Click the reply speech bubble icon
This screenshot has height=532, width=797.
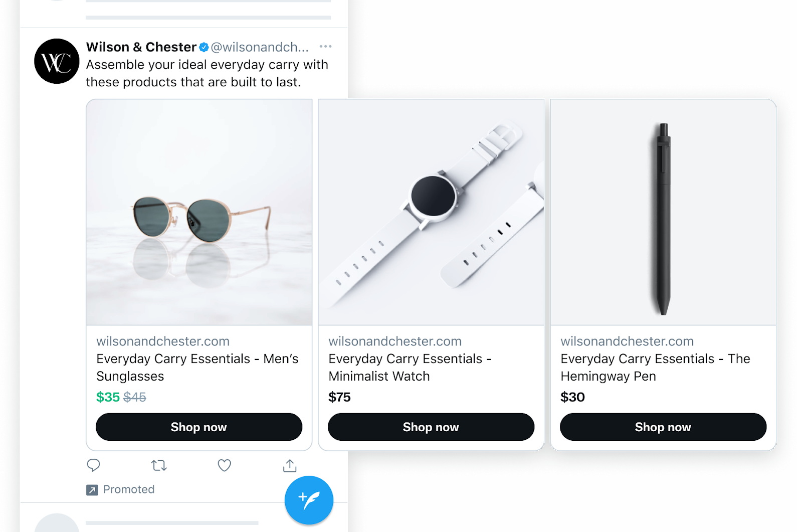93,465
